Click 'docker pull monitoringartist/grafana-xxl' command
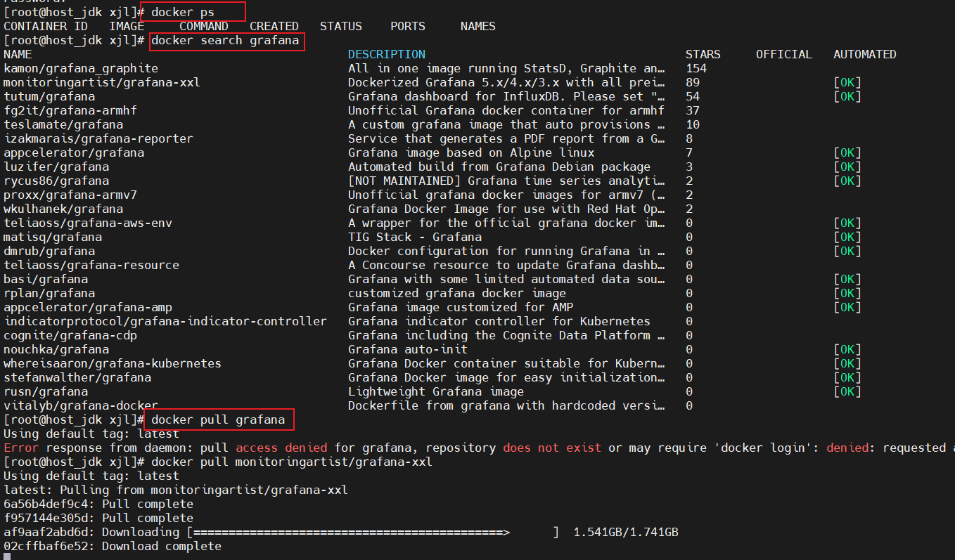Screen dimensions: 955x560 (292, 462)
